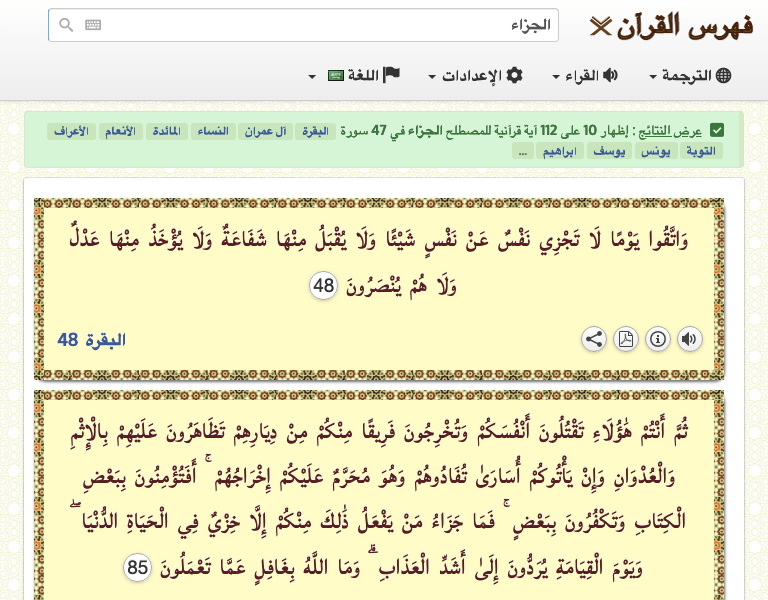The image size is (768, 600).
Task: Open the القراء reciters dropdown menu
Action: [585, 76]
